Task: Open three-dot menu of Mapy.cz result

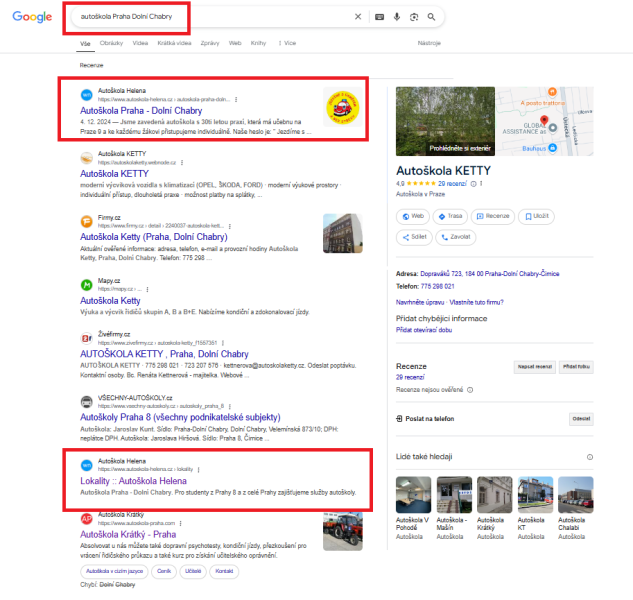Action: pyautogui.click(x=147, y=289)
